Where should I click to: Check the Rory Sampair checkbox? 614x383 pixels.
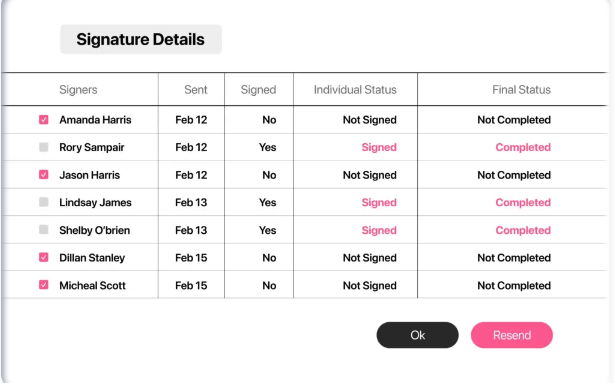click(43, 147)
